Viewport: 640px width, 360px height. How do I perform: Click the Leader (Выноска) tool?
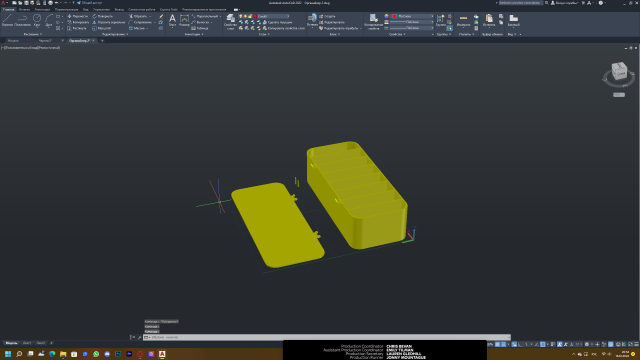[x=202, y=22]
